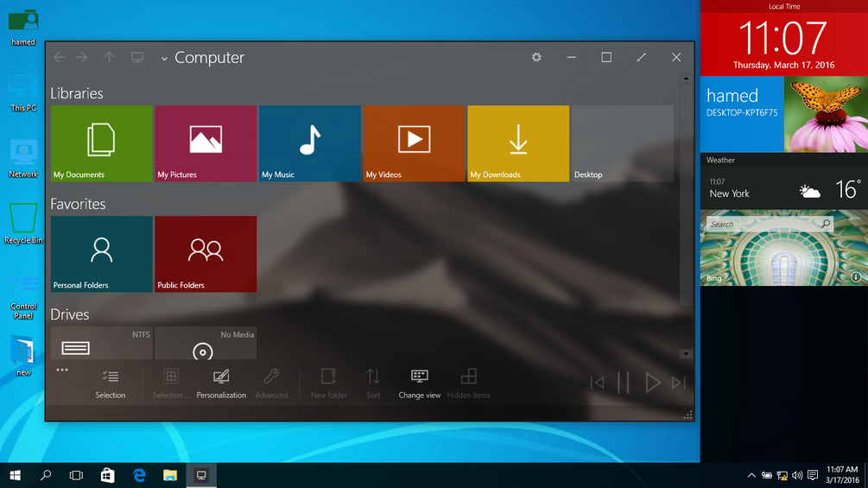The height and width of the screenshot is (488, 868).
Task: Create a New folder from the toolbar
Action: 329,383
